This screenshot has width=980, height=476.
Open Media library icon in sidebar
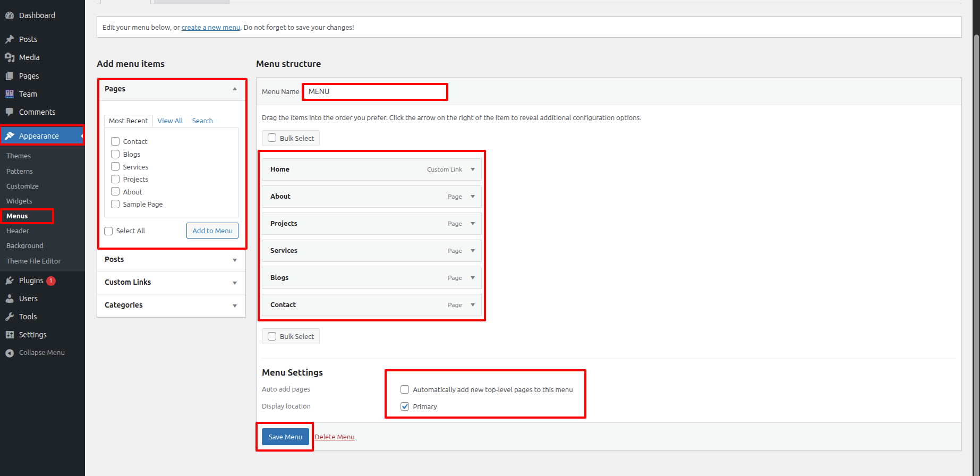click(x=10, y=57)
